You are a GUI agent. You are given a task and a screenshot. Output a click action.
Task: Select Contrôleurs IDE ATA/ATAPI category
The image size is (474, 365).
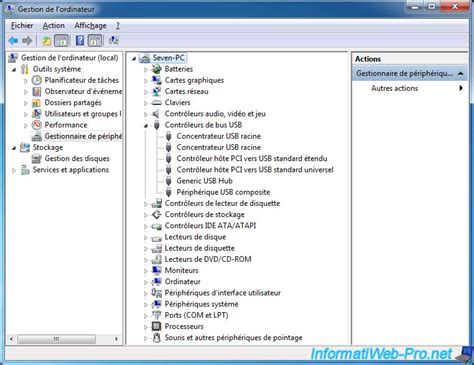pos(210,226)
